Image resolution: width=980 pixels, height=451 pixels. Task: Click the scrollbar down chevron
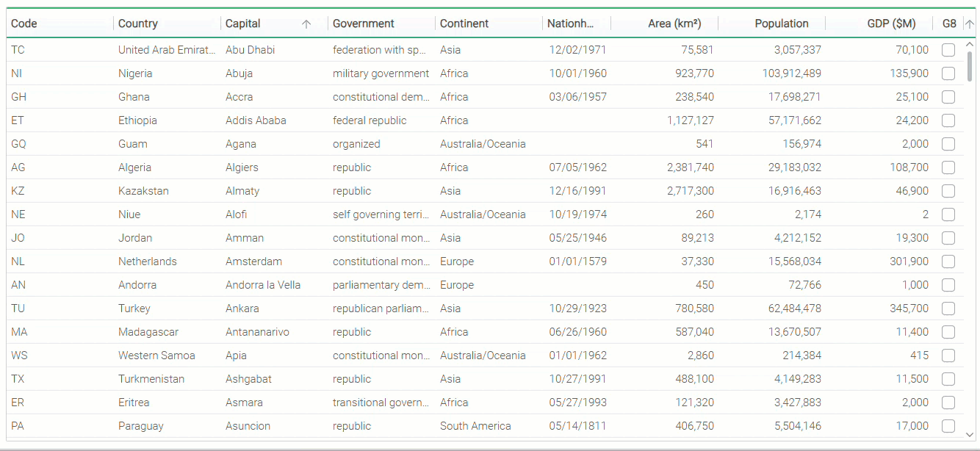(x=970, y=434)
